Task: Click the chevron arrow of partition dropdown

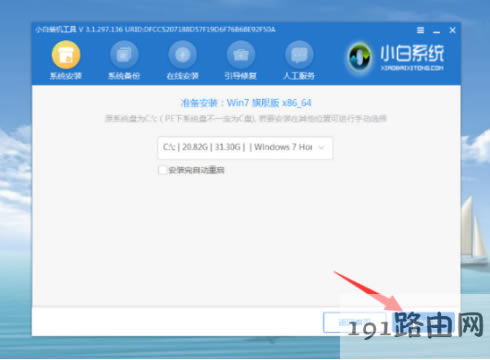Action: coord(321,148)
